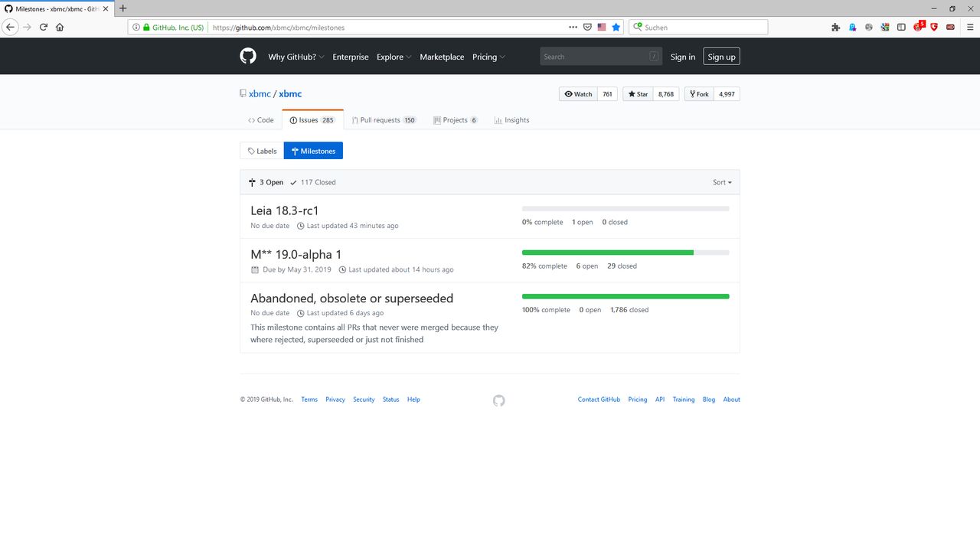This screenshot has height=551, width=980.
Task: Open the Enterprise header link
Action: 351,57
